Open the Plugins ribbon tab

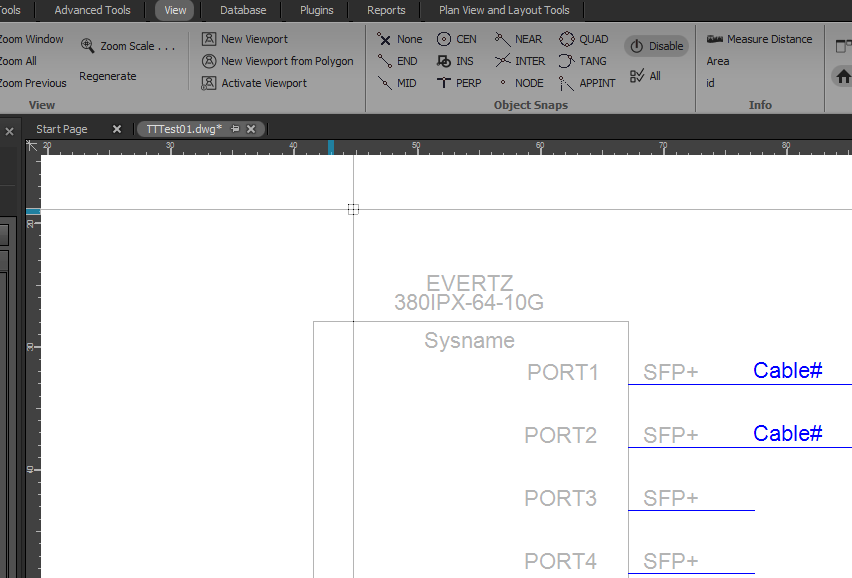point(317,10)
